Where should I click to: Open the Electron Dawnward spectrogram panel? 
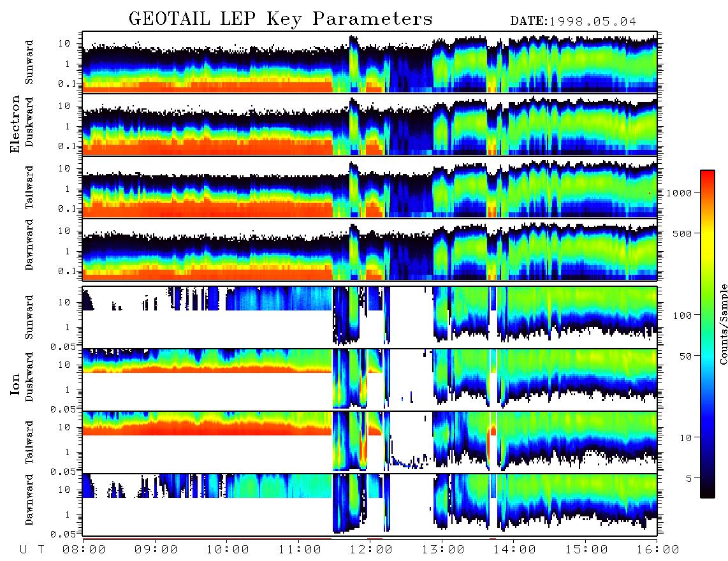click(370, 249)
